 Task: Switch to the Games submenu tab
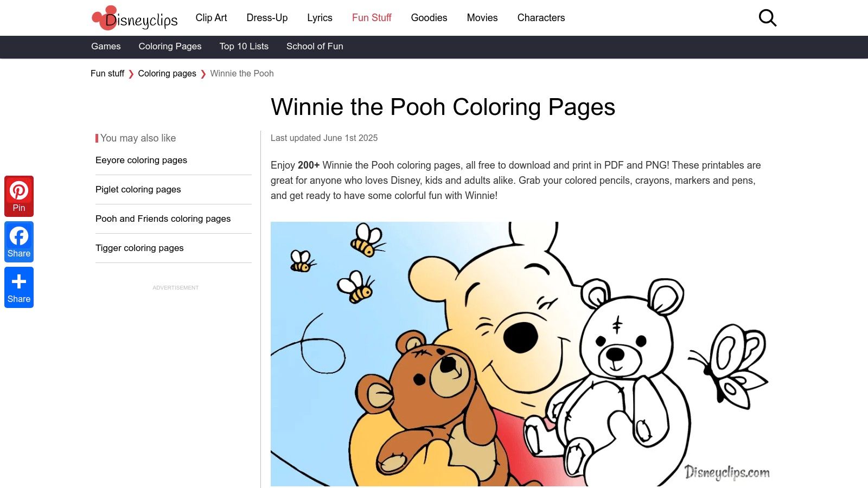coord(106,47)
